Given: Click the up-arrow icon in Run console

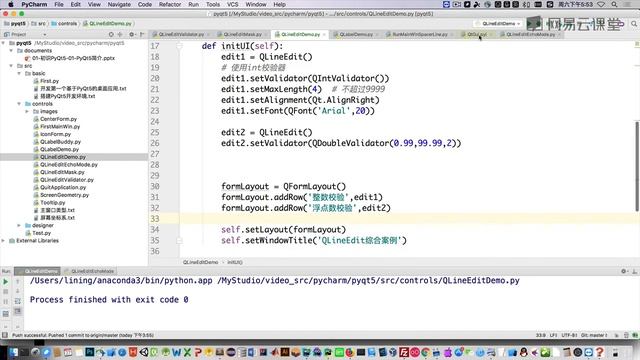Looking at the screenshot, I should coord(18,282).
